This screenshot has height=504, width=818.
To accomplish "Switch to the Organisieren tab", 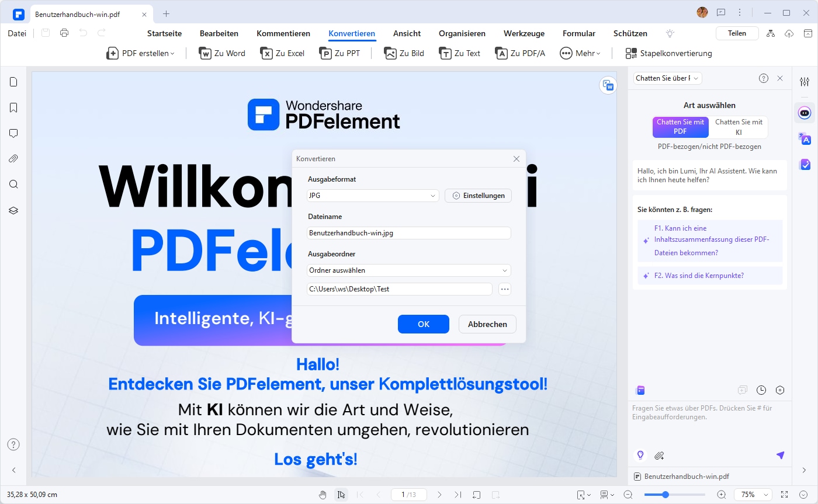I will pyautogui.click(x=462, y=33).
